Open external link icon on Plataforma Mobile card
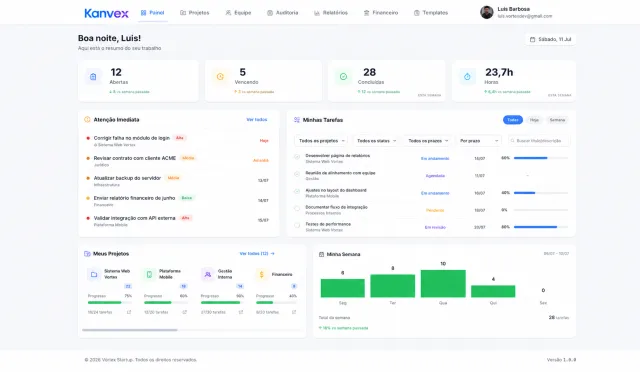Screen dimensions: 640x372 [x=184, y=312]
